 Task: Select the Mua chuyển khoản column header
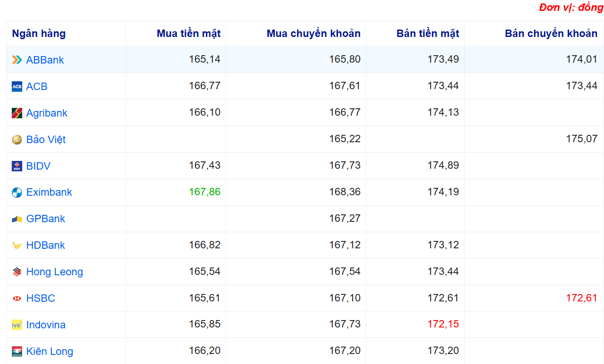click(314, 33)
